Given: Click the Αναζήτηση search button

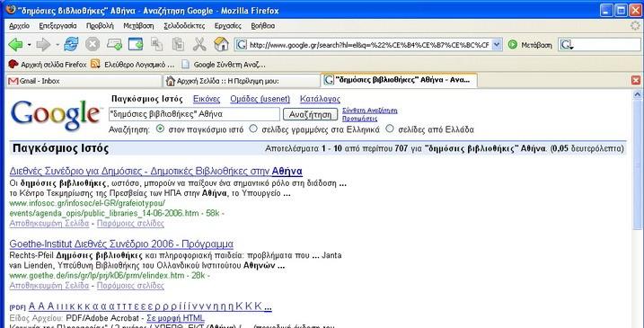Looking at the screenshot, I should click(x=310, y=114).
